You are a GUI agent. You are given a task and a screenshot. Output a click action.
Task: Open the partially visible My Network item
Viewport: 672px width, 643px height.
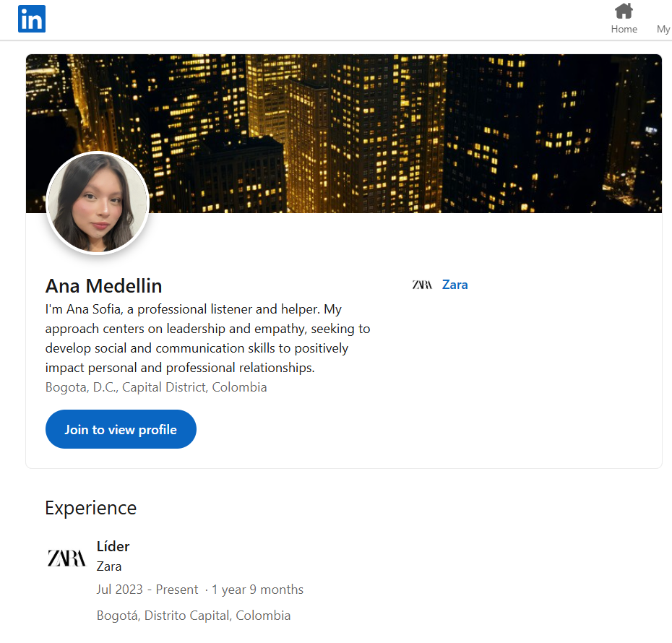(x=663, y=29)
